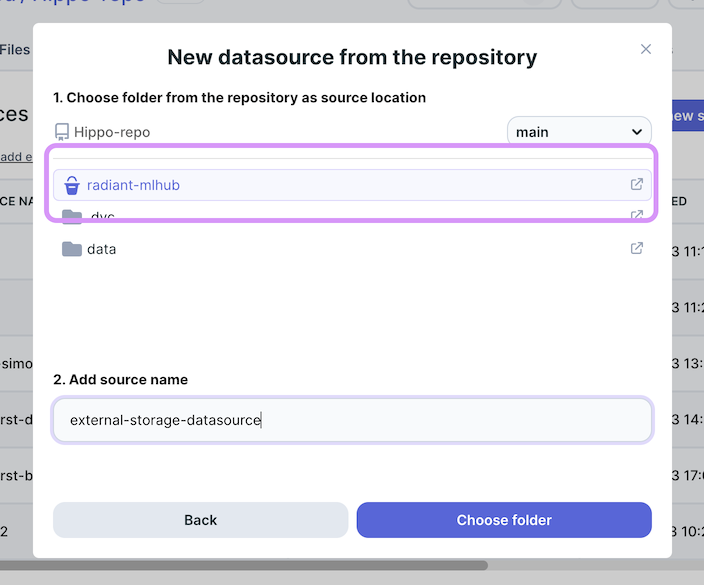Click the radiant-mlhub bucket icon
The height and width of the screenshot is (585, 704).
[71, 185]
